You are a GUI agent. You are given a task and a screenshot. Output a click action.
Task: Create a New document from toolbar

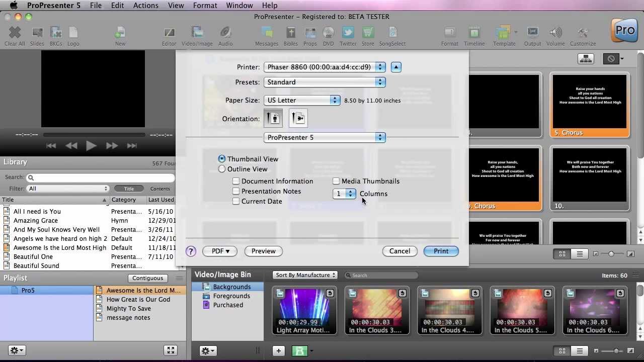120,36
